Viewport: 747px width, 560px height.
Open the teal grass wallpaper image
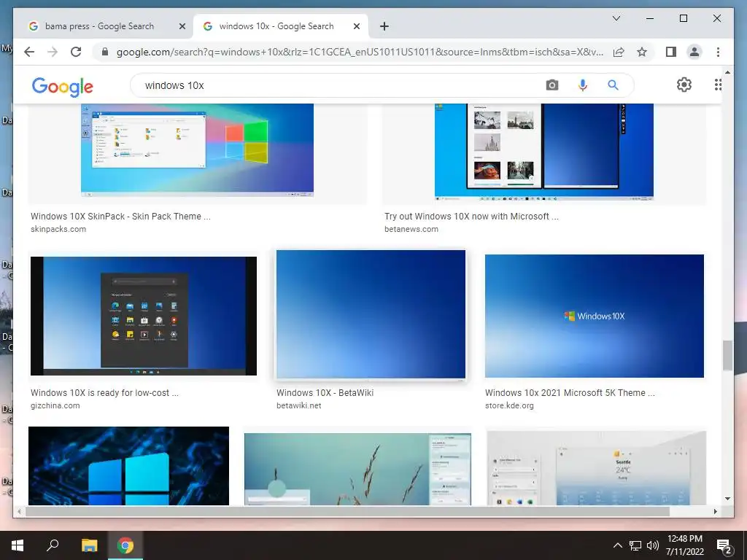[357, 469]
